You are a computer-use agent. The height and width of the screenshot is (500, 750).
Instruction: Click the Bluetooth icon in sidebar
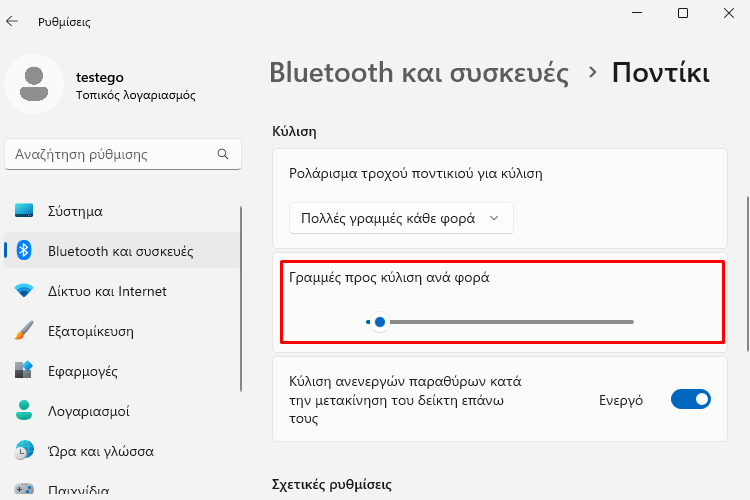24,250
